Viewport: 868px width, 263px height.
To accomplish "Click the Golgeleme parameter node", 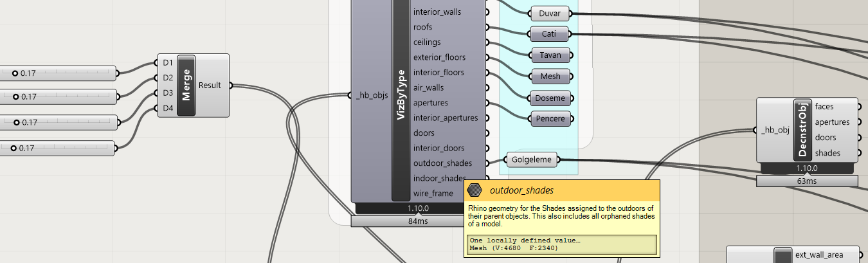I will [x=532, y=159].
